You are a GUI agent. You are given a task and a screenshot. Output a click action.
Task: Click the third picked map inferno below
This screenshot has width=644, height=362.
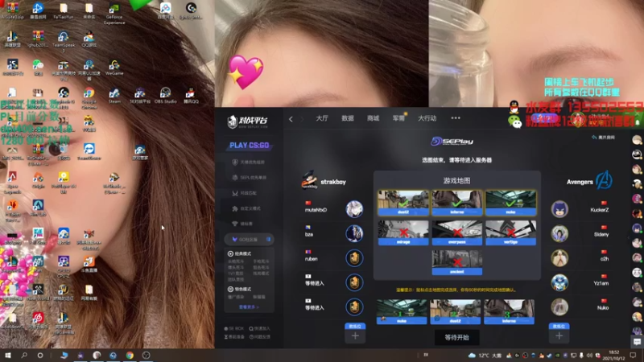pyautogui.click(x=509, y=312)
